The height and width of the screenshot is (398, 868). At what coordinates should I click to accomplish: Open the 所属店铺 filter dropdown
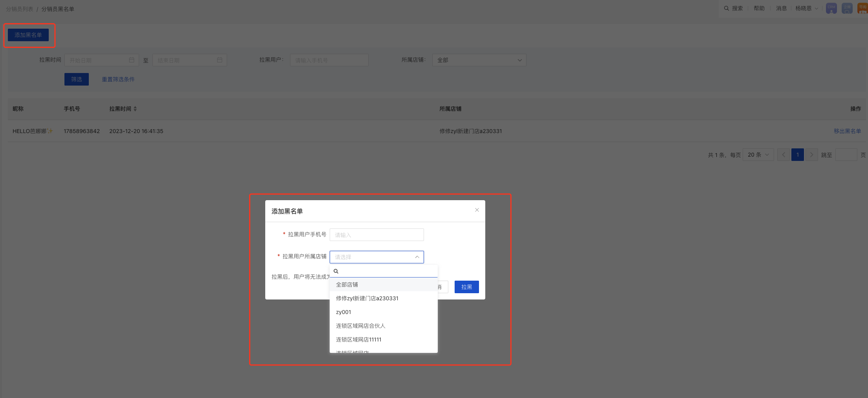pyautogui.click(x=479, y=60)
